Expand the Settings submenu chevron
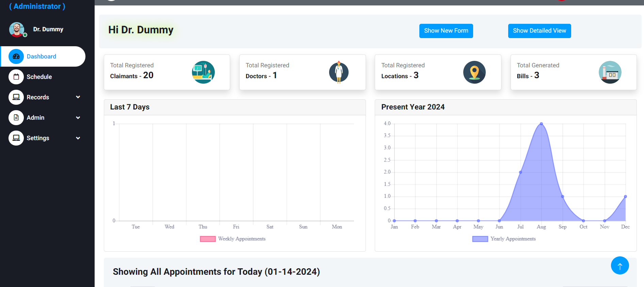The height and width of the screenshot is (287, 644). pos(78,138)
